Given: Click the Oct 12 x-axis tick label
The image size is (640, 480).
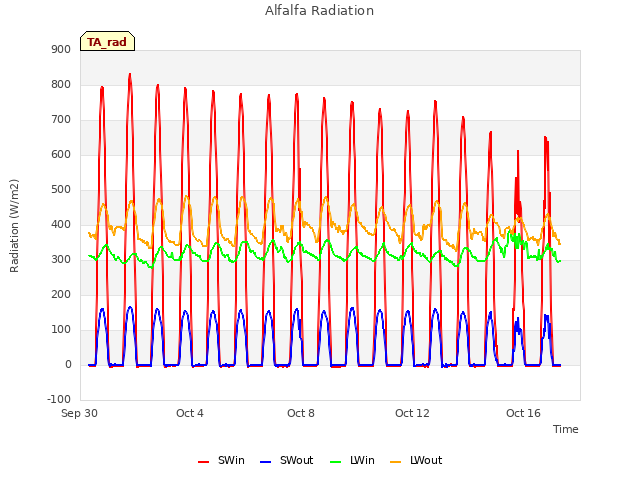Looking at the screenshot, I should 412,413.
